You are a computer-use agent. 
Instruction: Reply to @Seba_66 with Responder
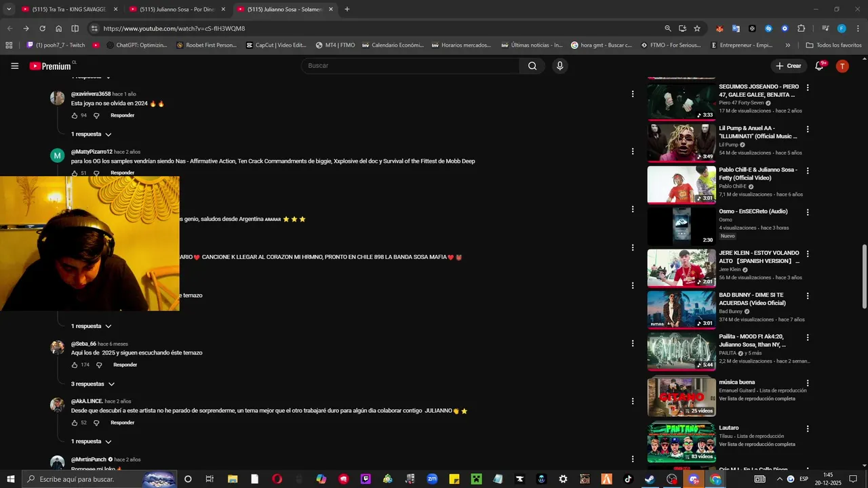click(x=125, y=365)
